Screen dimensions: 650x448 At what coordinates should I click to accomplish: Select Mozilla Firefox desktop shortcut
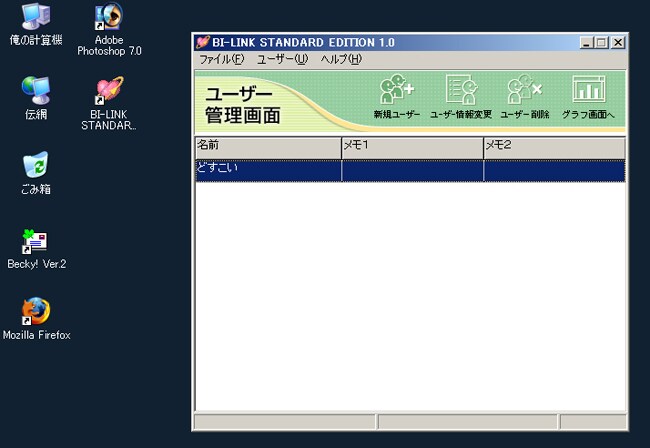(36, 318)
